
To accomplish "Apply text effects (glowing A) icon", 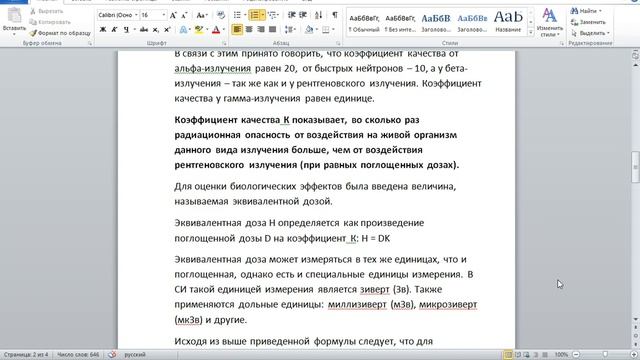I will (183, 29).
